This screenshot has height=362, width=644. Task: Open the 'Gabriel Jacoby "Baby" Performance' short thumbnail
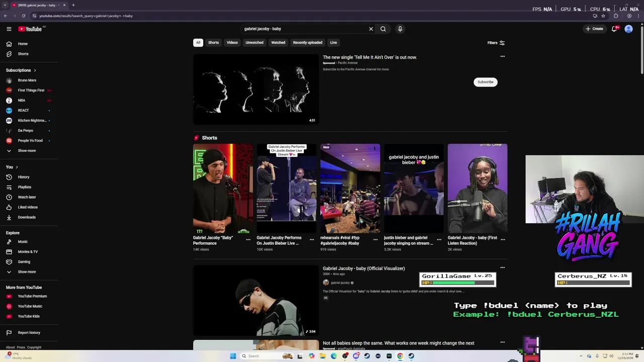223,189
